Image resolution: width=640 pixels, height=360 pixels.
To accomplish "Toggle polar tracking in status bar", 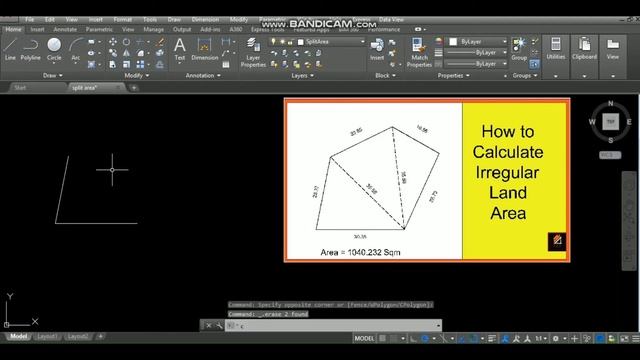I will point(425,338).
